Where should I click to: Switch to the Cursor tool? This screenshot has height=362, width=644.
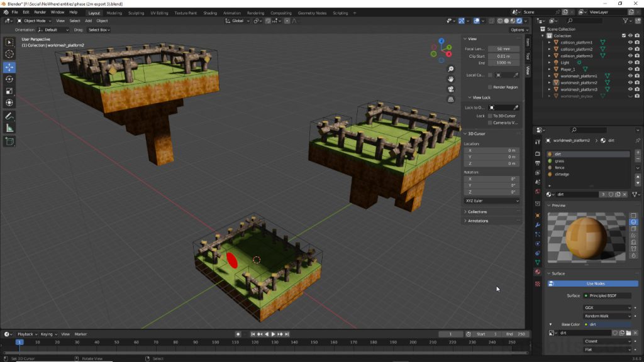pyautogui.click(x=8, y=54)
